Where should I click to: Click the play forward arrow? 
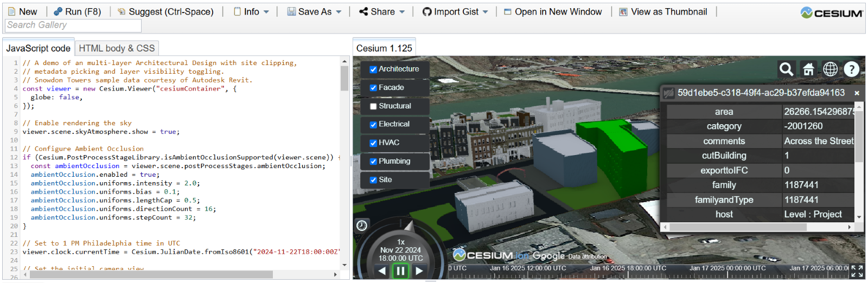point(419,271)
